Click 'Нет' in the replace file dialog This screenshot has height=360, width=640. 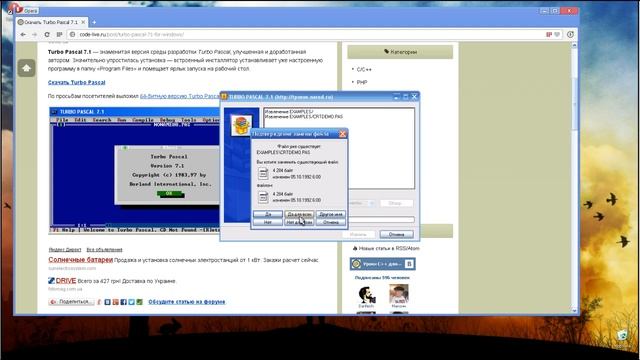tap(268, 222)
